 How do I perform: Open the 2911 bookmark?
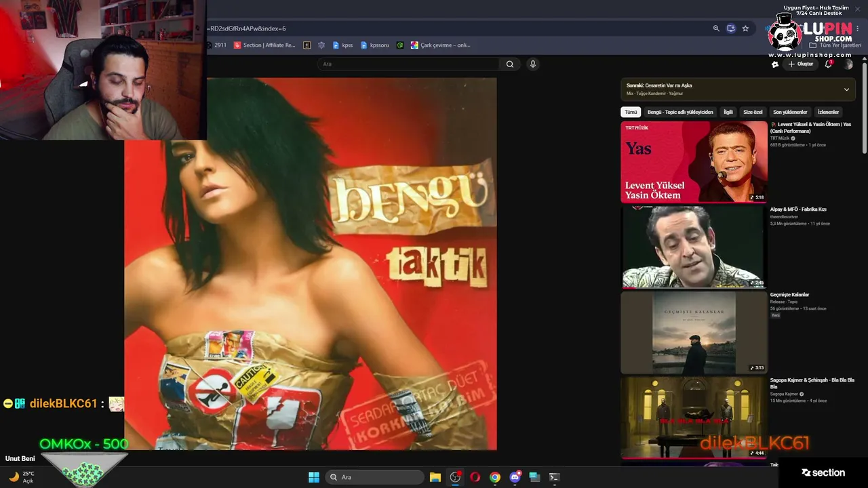[217, 45]
